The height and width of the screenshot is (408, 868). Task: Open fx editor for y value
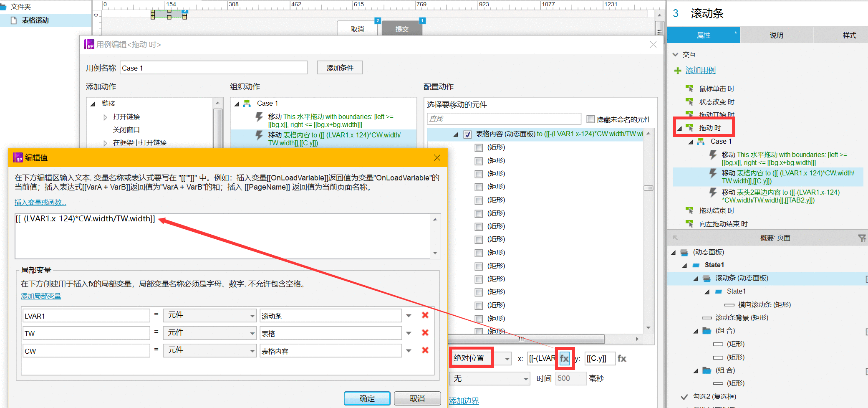(622, 358)
